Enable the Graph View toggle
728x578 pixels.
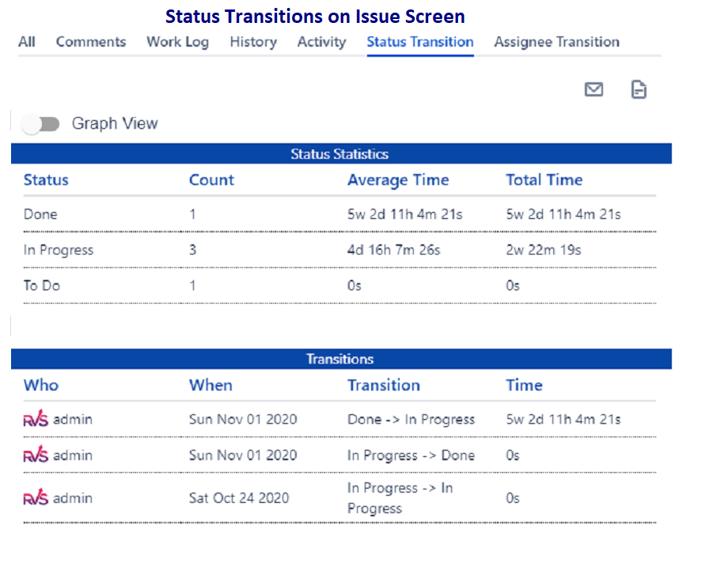(40, 123)
